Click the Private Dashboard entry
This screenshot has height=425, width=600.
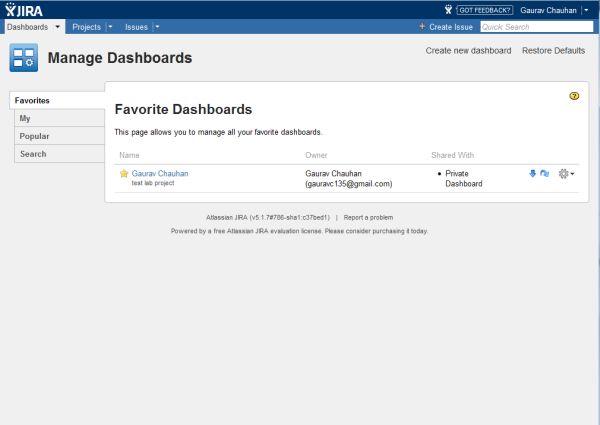(463, 179)
